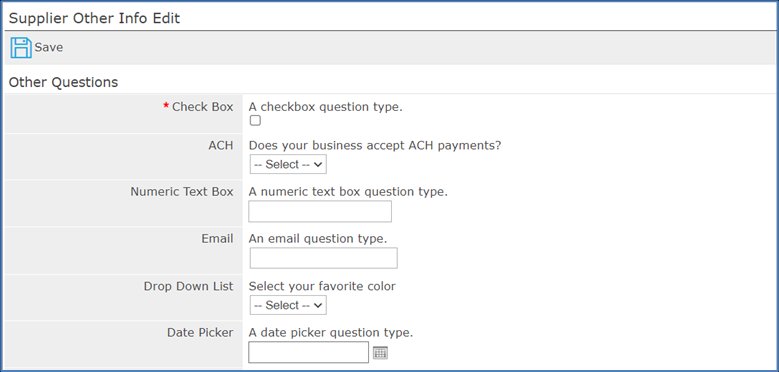Click the 'Drop Down List' field label
Image resolution: width=779 pixels, height=372 pixels.
(188, 286)
